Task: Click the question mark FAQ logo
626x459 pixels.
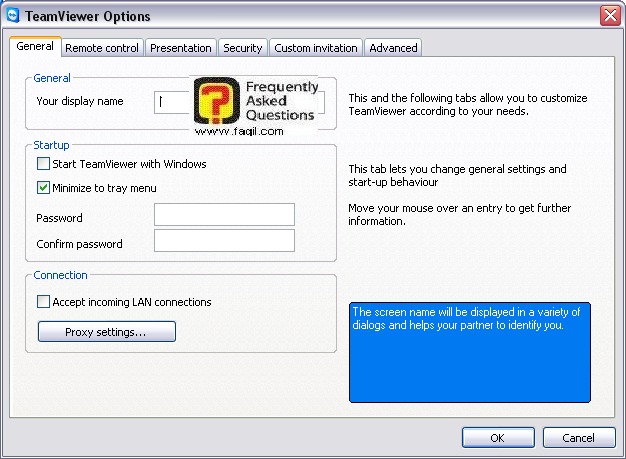Action: point(216,103)
